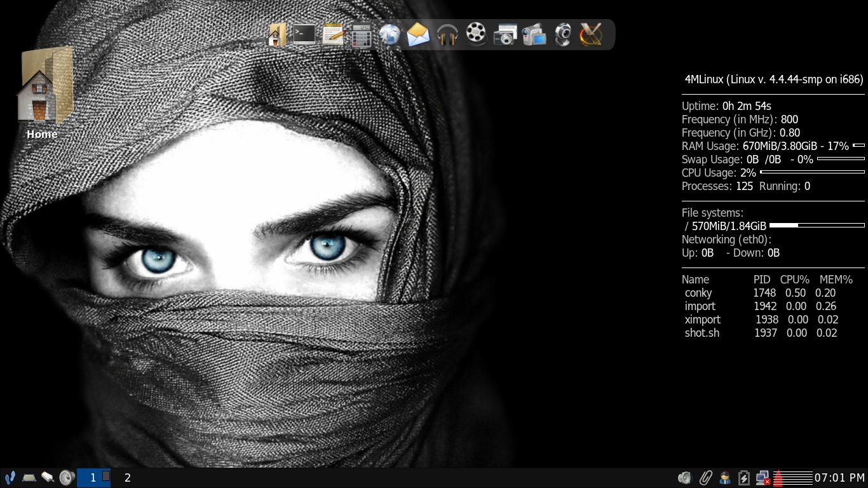
Task: Open the Home desktop folder
Action: click(43, 93)
